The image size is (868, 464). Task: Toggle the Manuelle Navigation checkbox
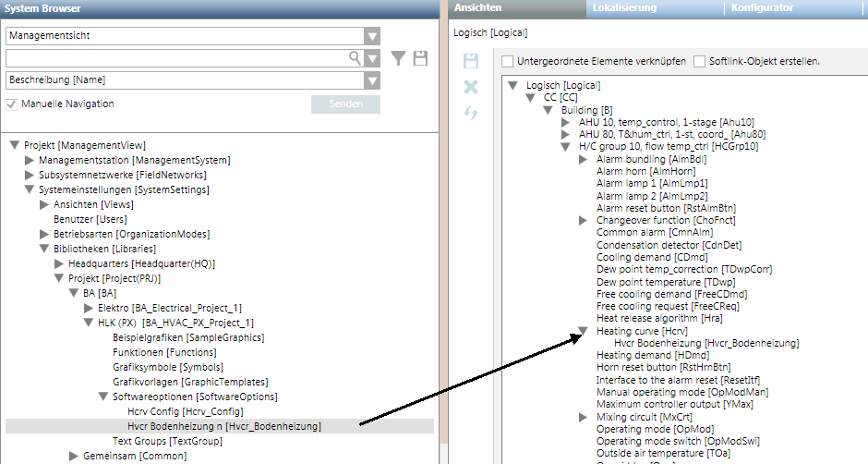click(13, 104)
